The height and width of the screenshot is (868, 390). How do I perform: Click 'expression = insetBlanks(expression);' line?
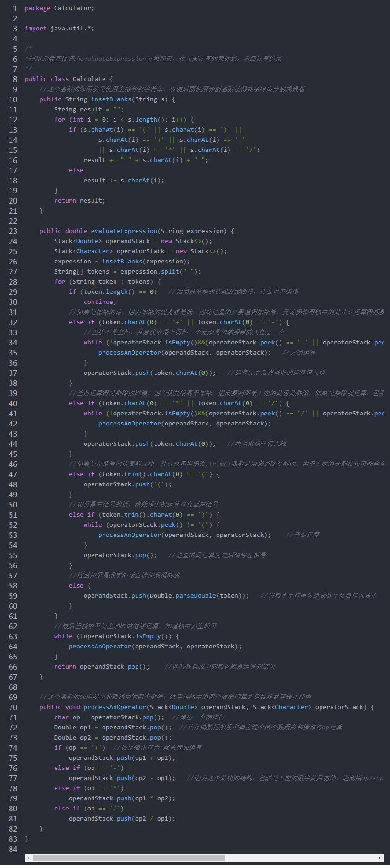122,261
